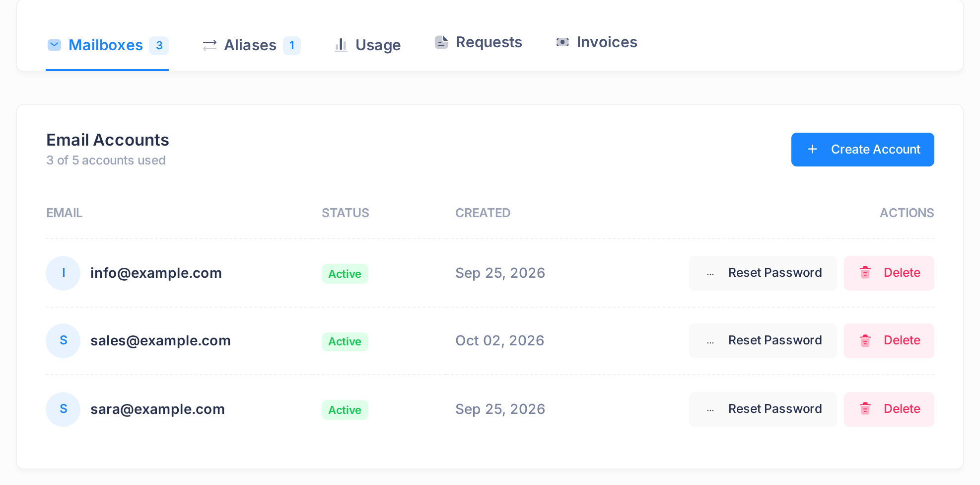Click the Usage bar chart icon
This screenshot has width=980, height=485.
pyautogui.click(x=341, y=45)
